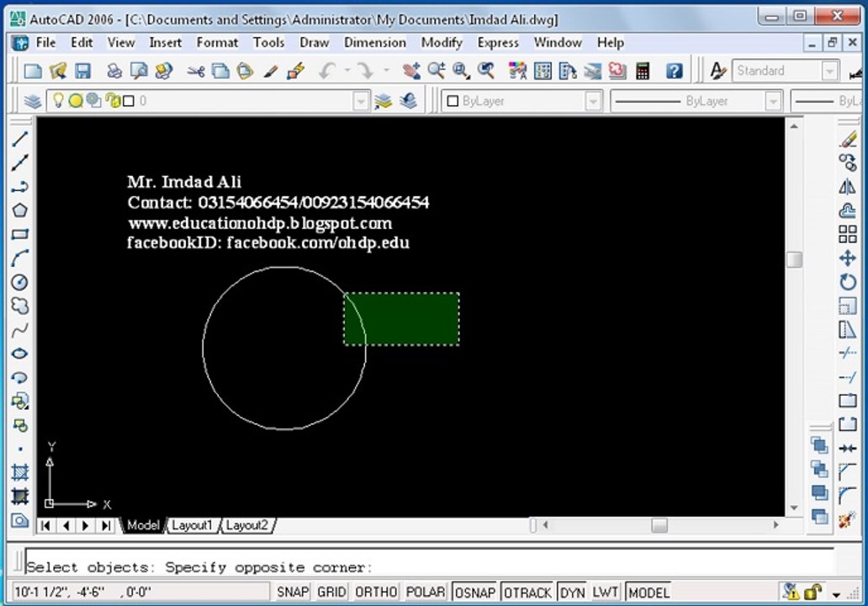Click the toolbar lock icon in tray

point(812,593)
